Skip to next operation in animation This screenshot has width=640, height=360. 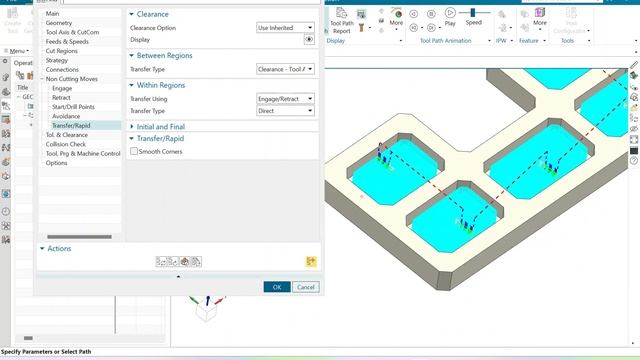tap(431, 28)
